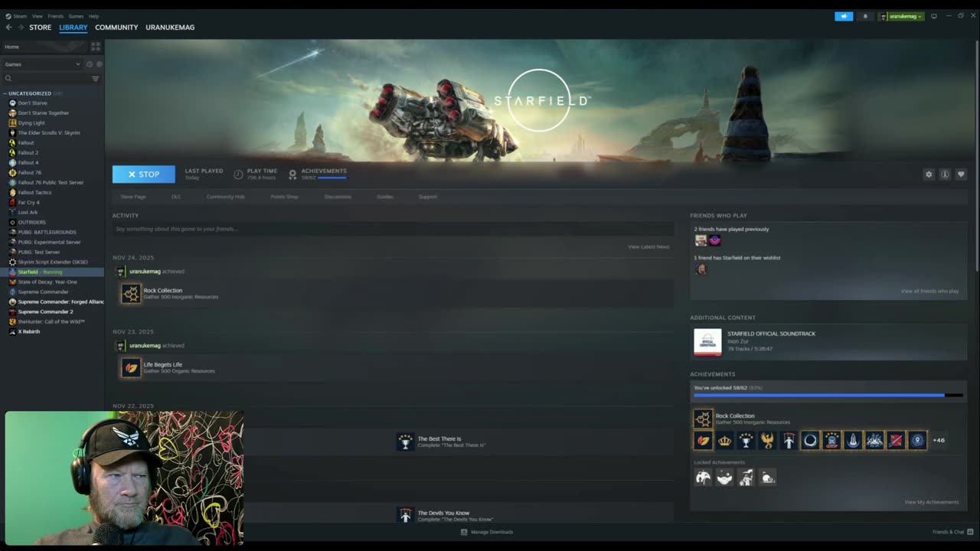Collapse the Uncategorized games group
The height and width of the screenshot is (551, 980).
coord(5,93)
